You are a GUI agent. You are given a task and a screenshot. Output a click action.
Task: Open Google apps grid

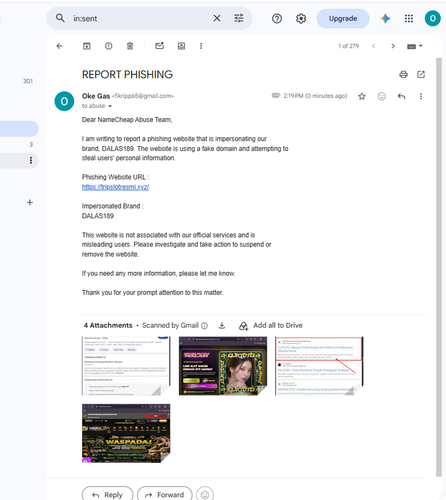[409, 19]
